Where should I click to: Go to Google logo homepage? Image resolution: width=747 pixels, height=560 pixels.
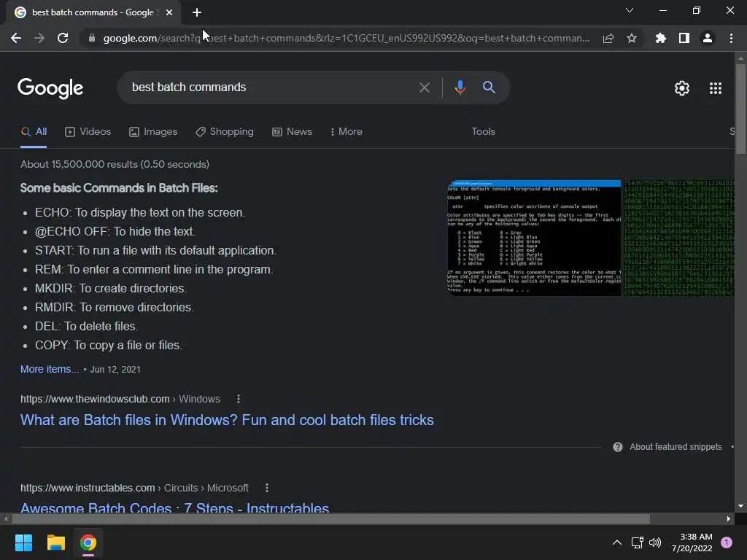click(50, 88)
